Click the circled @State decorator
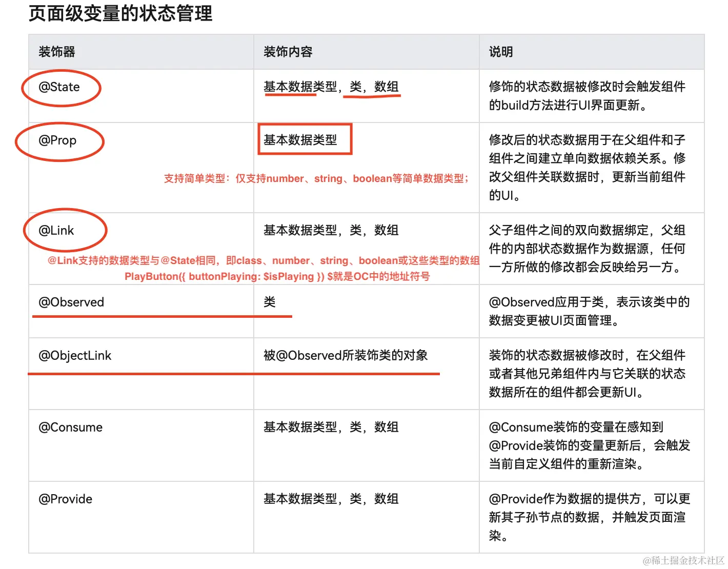The width and height of the screenshot is (728, 569). coord(60,87)
